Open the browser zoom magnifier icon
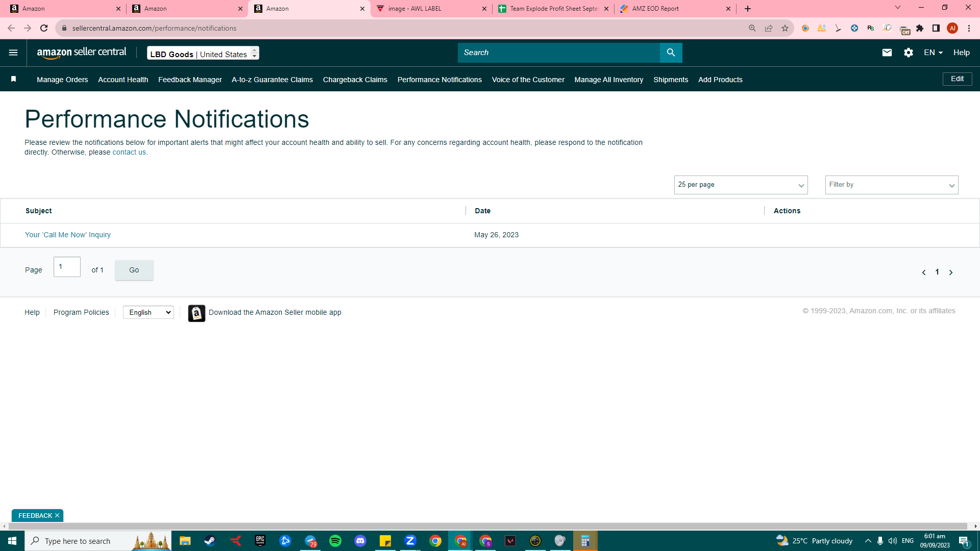This screenshot has height=551, width=980. pos(752,28)
